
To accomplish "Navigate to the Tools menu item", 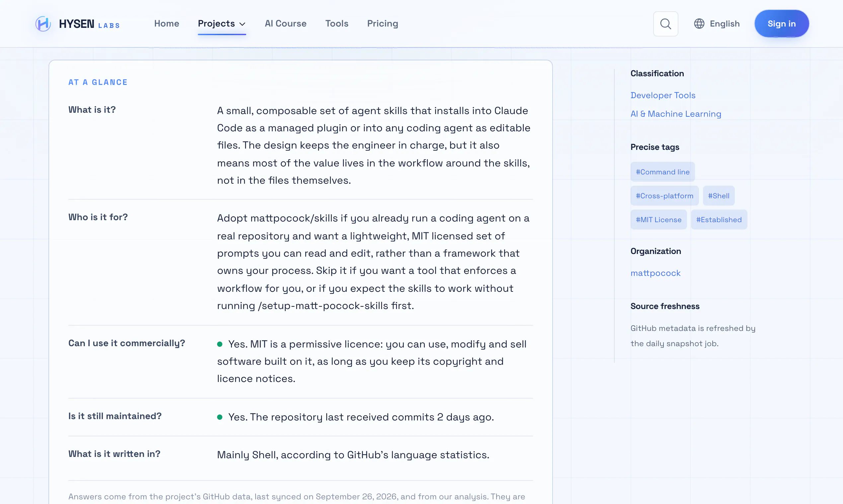I will click(x=337, y=24).
